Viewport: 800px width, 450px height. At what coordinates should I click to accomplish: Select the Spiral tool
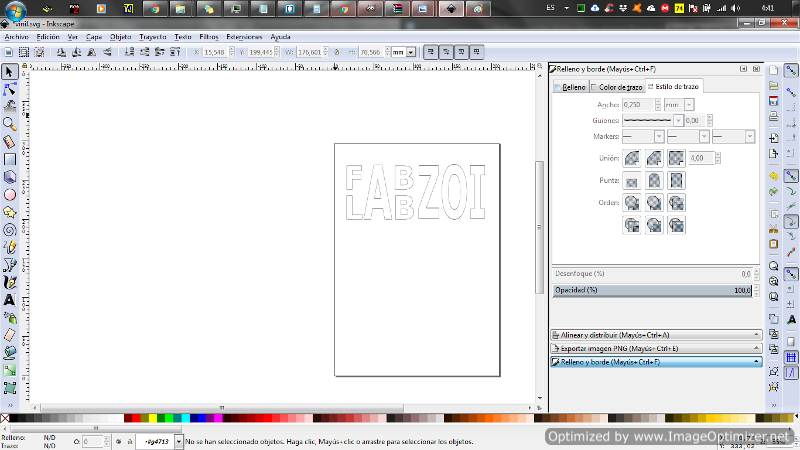[x=9, y=230]
